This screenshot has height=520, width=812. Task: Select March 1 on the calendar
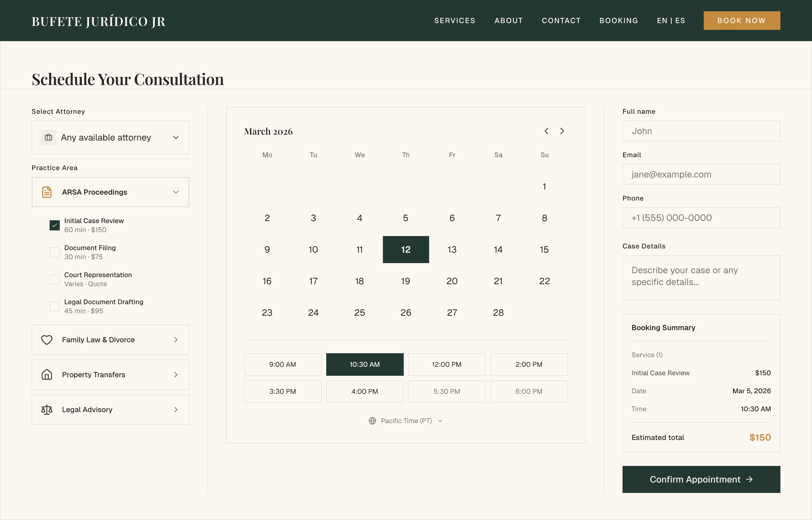click(x=544, y=186)
